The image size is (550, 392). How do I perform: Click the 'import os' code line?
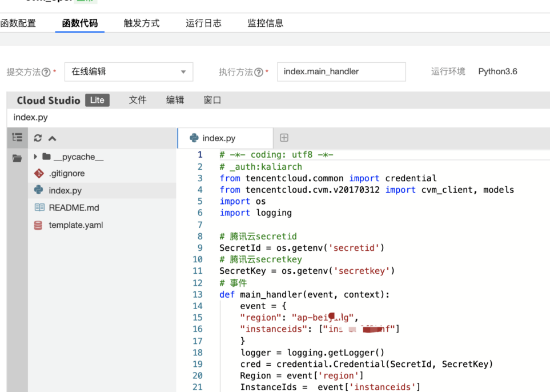[242, 202]
